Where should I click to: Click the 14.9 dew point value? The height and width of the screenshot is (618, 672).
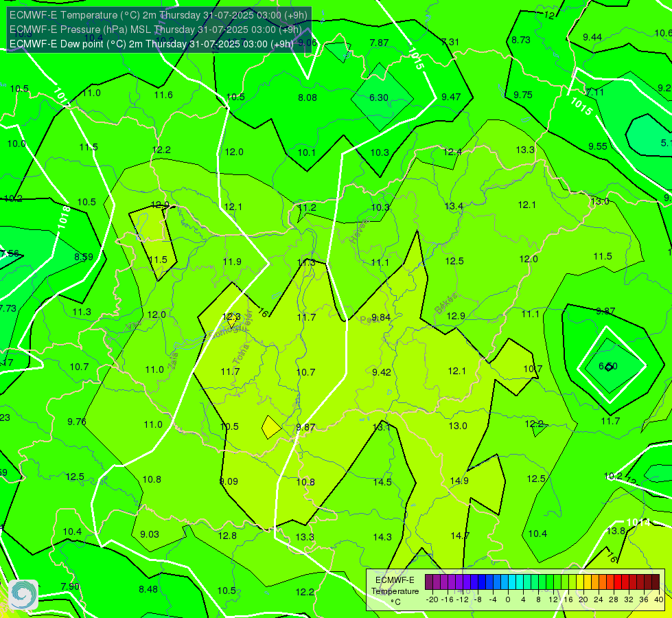tap(459, 481)
